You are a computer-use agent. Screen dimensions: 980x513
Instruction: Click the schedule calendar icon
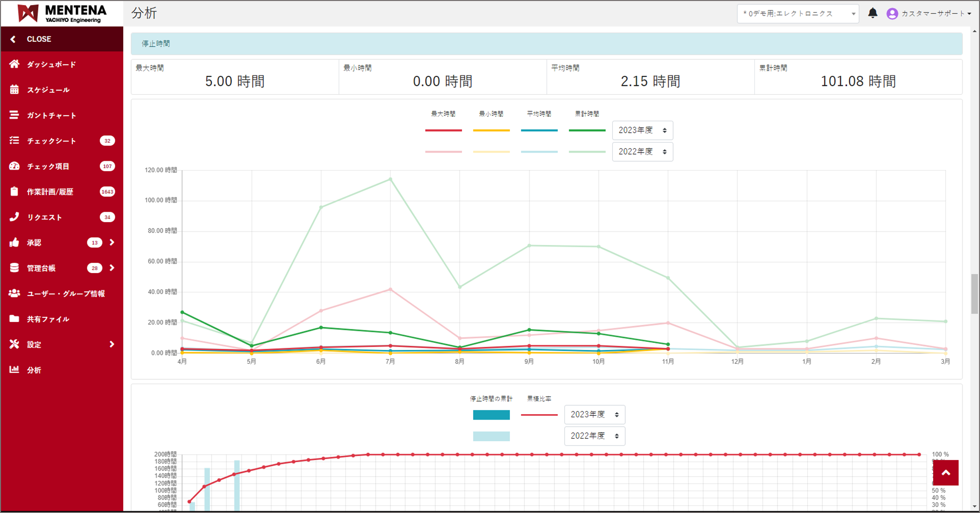[14, 90]
